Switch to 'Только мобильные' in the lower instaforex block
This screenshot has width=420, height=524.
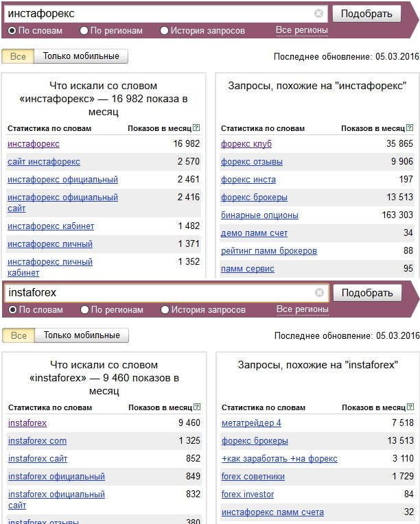click(x=82, y=335)
